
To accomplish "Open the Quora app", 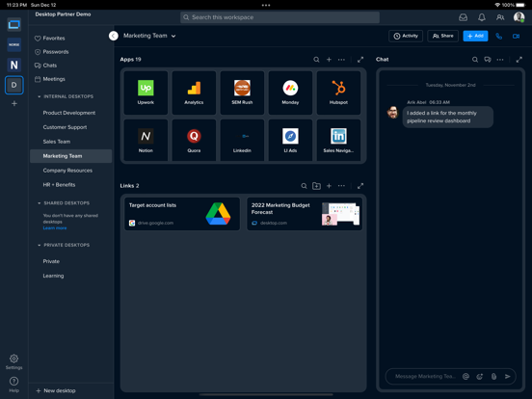I will click(x=194, y=141).
